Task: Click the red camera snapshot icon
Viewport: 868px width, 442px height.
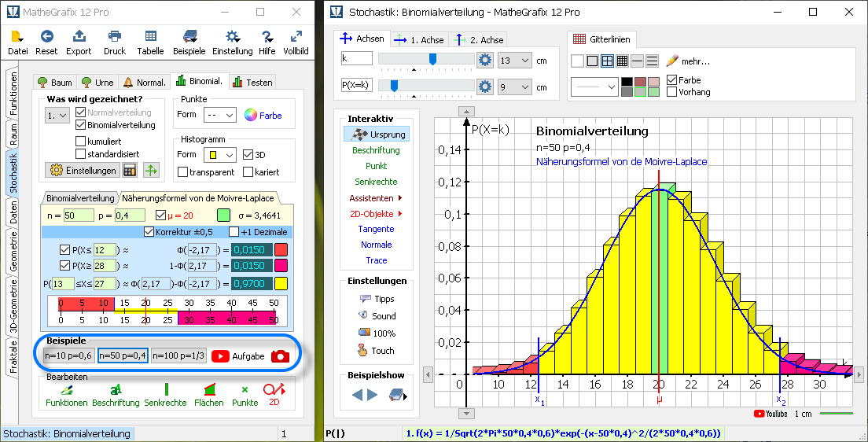Action: point(280,356)
